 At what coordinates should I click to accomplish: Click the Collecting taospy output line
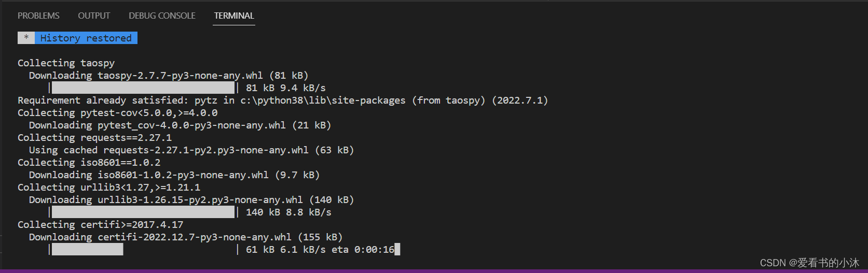[x=66, y=63]
